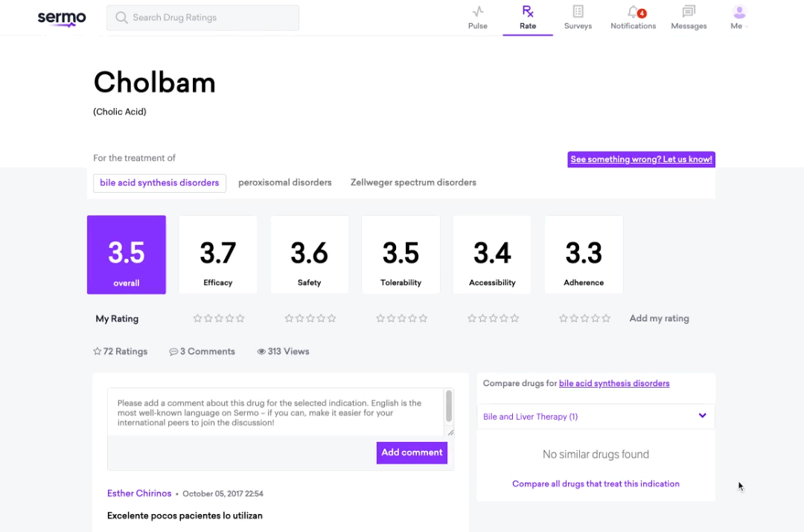Screen dimensions: 804x532
Task: Give Safety a five-star rating
Action: pyautogui.click(x=332, y=318)
